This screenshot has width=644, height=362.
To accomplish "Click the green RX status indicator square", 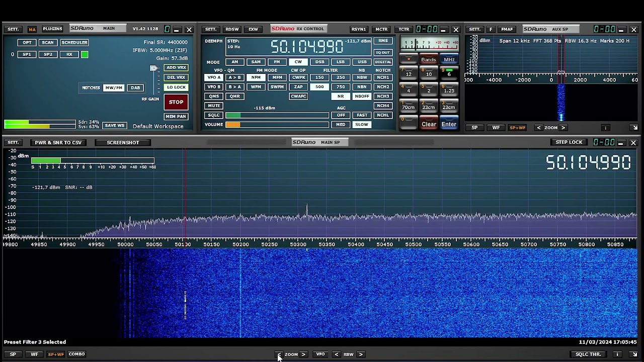I will coord(85,54).
